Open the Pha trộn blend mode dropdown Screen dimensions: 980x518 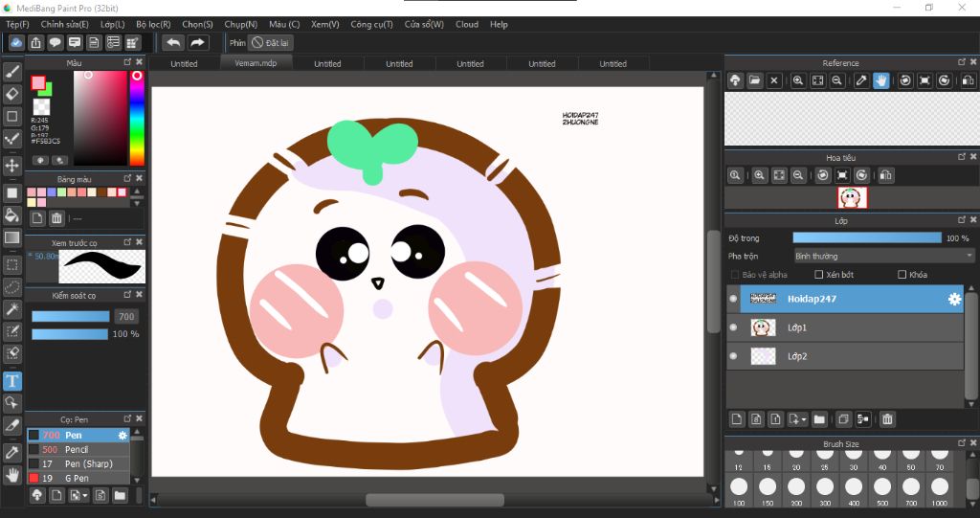point(883,256)
